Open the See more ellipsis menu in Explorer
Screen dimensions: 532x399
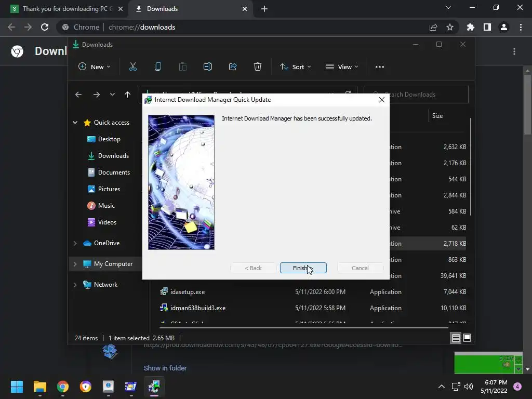point(380,67)
